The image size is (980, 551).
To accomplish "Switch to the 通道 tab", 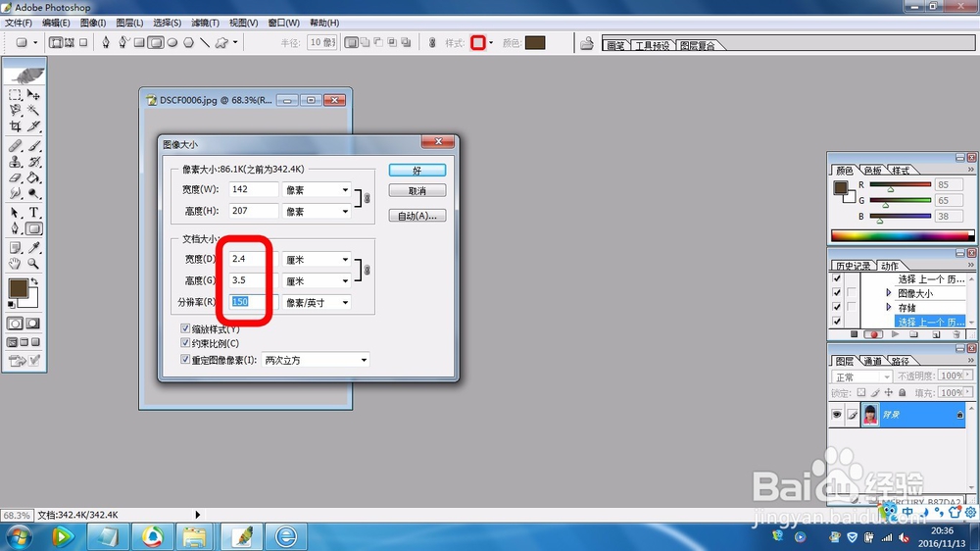I will [x=872, y=361].
